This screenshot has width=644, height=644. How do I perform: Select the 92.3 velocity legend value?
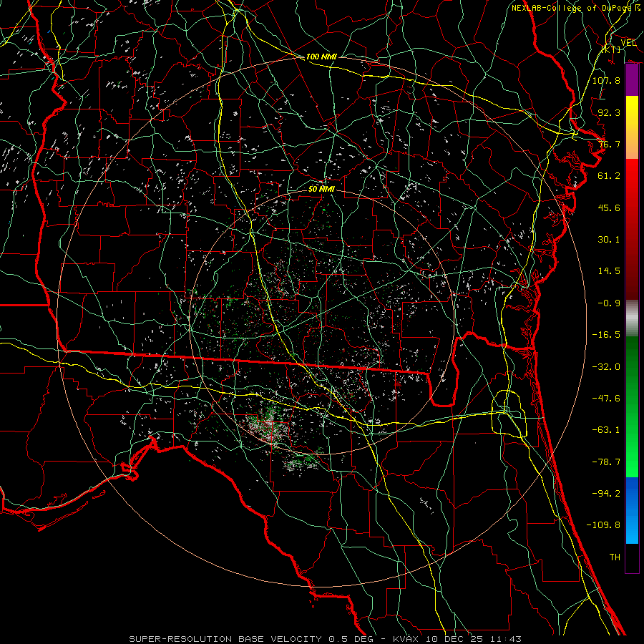pyautogui.click(x=609, y=112)
